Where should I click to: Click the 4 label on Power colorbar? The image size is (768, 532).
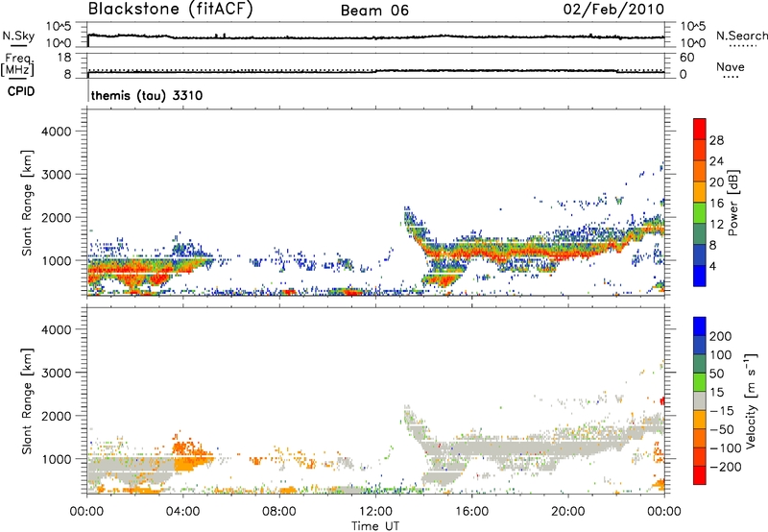pyautogui.click(x=712, y=266)
